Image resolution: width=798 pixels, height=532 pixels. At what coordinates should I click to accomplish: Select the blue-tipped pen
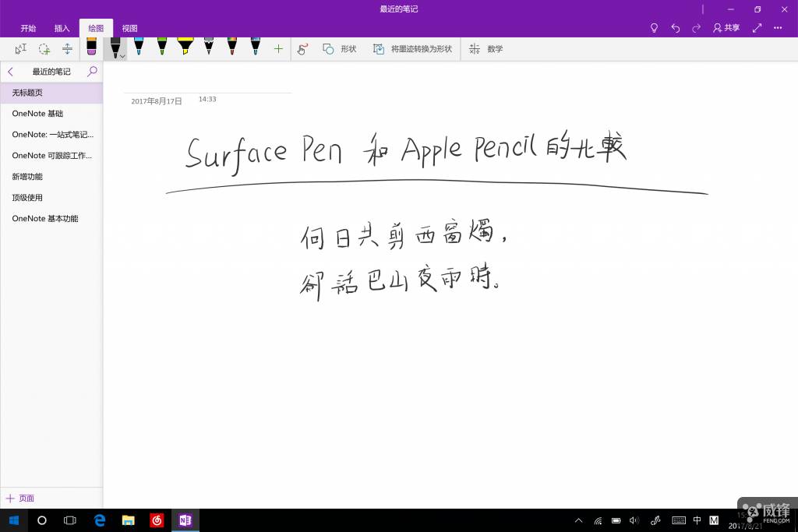tap(139, 47)
